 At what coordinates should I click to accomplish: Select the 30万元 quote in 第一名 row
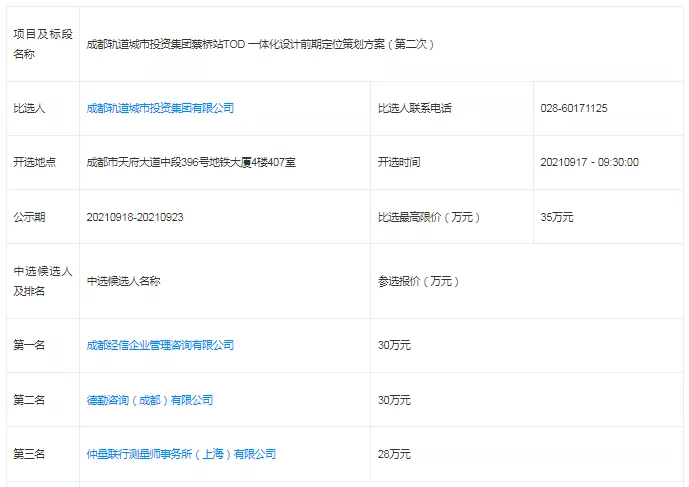tap(394, 345)
